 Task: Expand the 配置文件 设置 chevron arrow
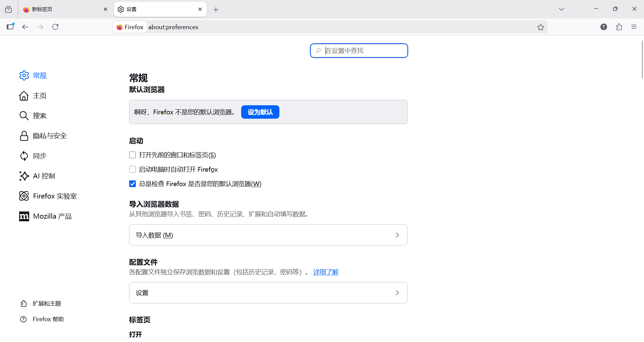(397, 293)
